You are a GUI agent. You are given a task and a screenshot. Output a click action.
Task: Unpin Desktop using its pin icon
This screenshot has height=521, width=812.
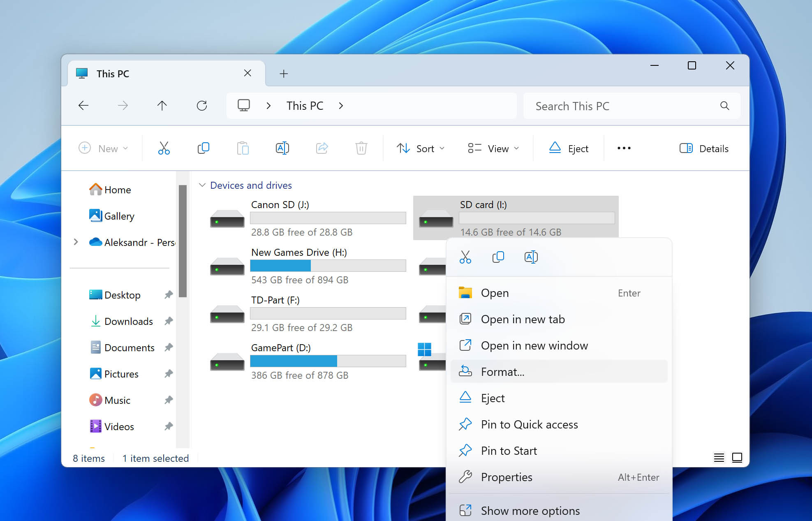169,295
